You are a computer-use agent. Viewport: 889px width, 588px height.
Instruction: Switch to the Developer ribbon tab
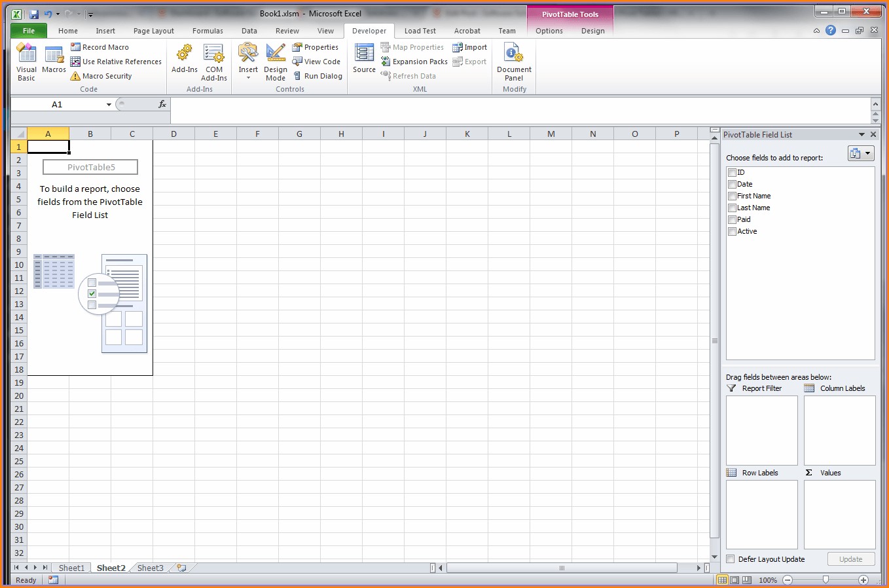pyautogui.click(x=369, y=30)
